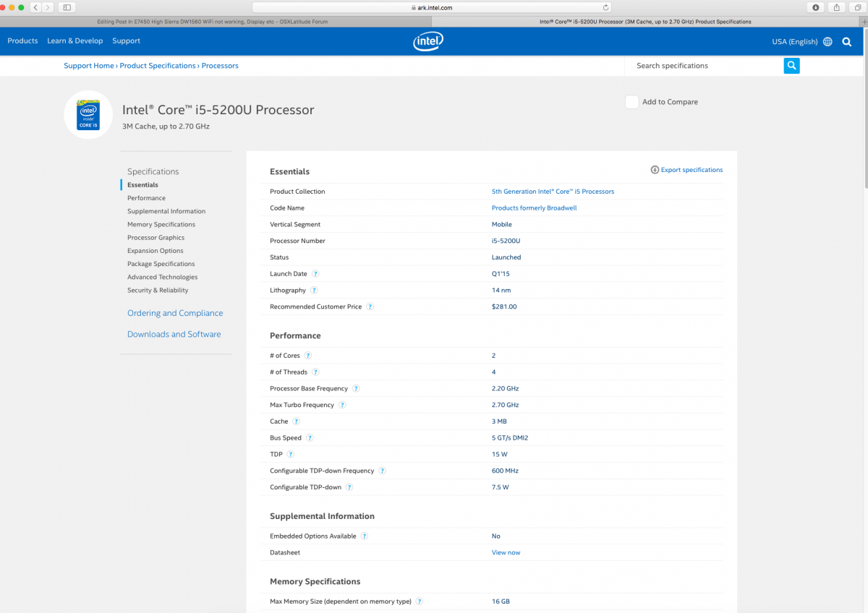Viewport: 868px width, 613px height.
Task: Expand the Learn & Develop menu
Action: point(75,41)
